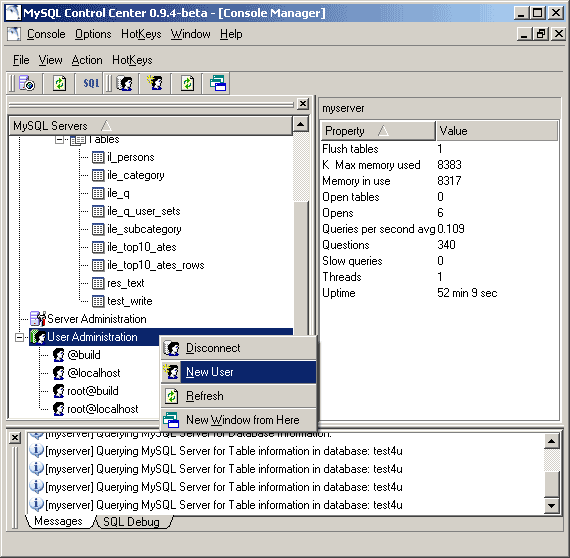Click the Server Administration icon
570x558 pixels.
(x=38, y=318)
